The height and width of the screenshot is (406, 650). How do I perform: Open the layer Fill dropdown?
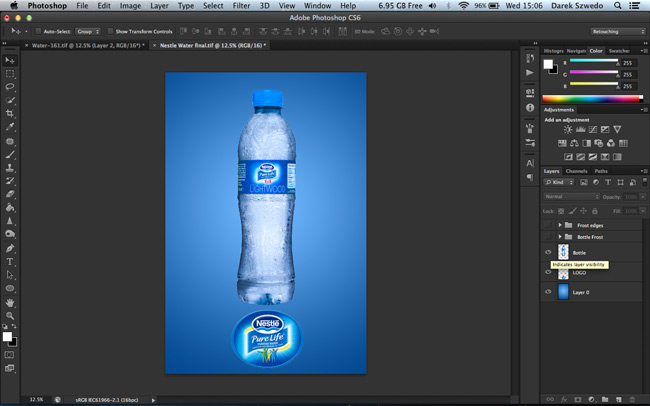[x=643, y=211]
